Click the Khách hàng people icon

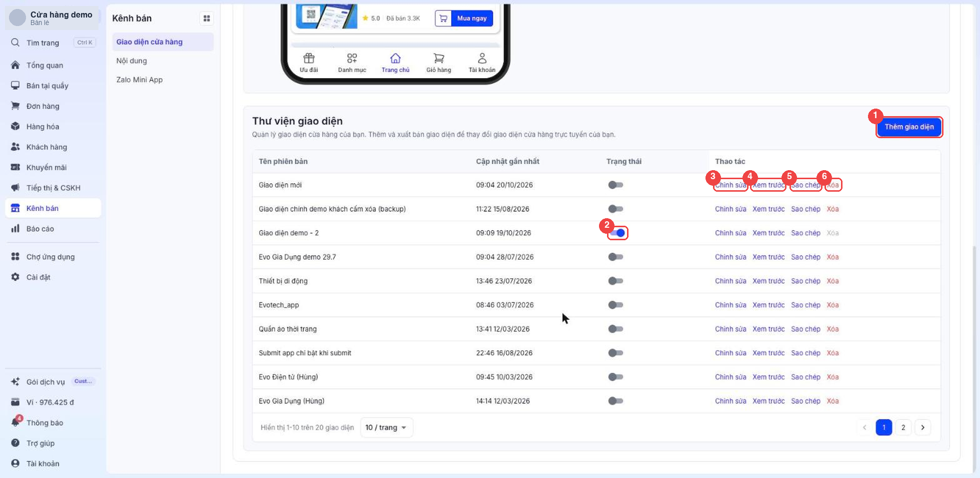[x=15, y=147]
